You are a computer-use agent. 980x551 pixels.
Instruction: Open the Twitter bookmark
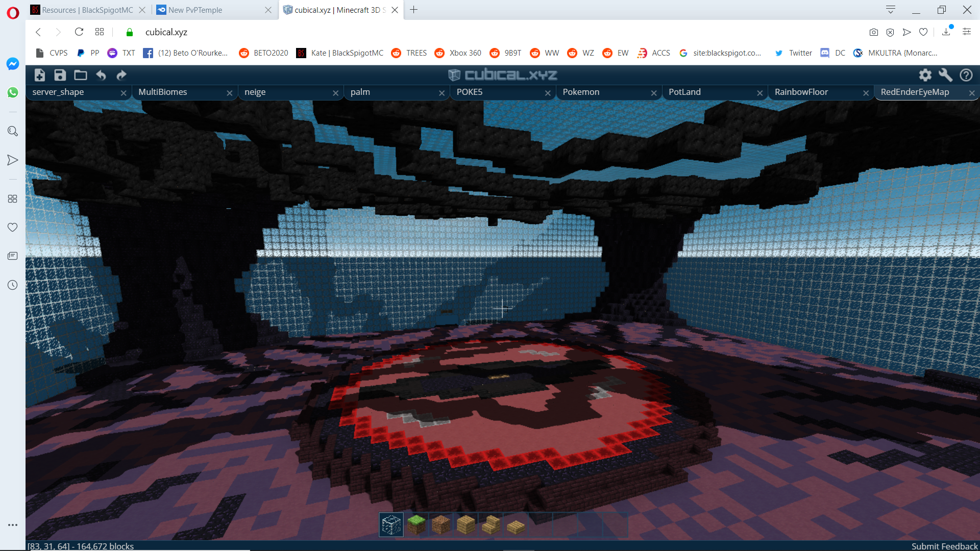[793, 53]
